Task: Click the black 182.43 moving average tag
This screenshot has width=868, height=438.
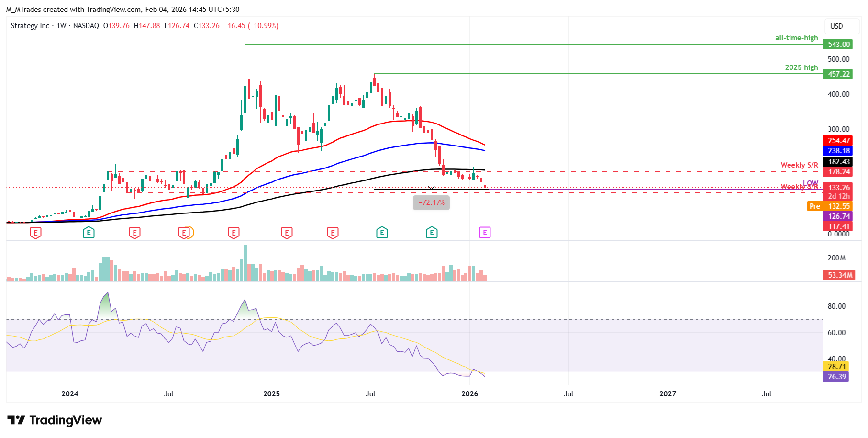Action: tap(838, 162)
